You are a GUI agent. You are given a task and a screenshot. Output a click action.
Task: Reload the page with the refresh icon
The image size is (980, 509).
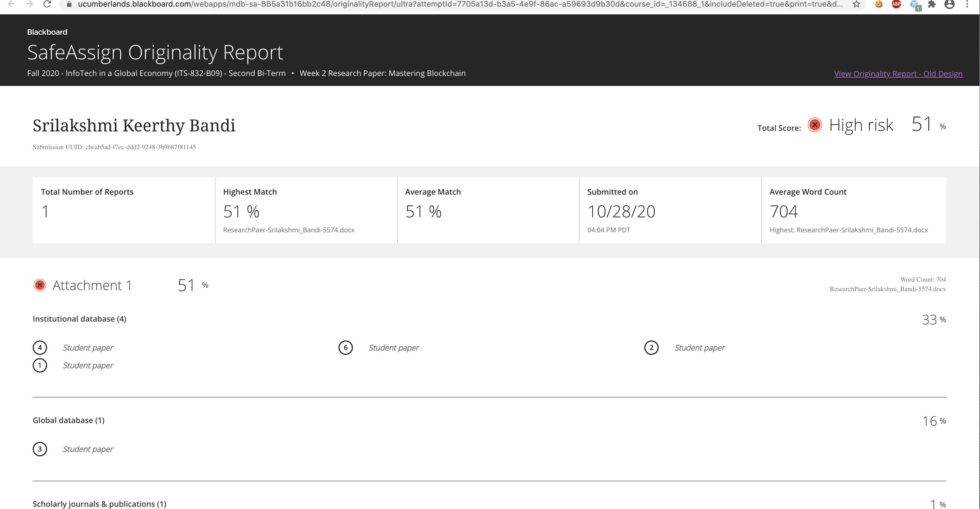47,4
